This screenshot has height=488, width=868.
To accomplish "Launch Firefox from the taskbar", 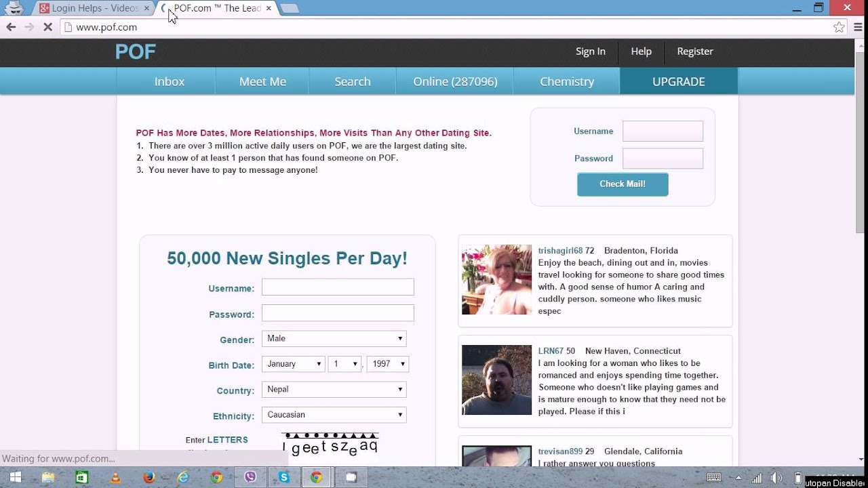I will 149,477.
